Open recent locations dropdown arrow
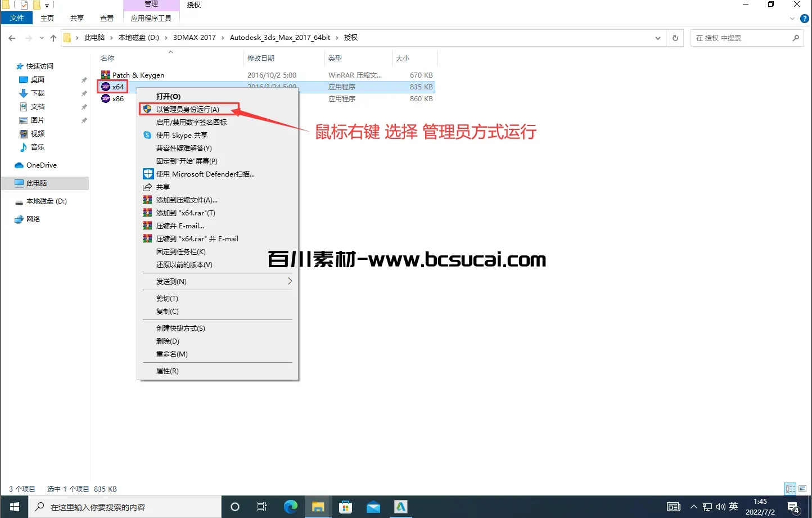The width and height of the screenshot is (812, 518). tap(42, 38)
